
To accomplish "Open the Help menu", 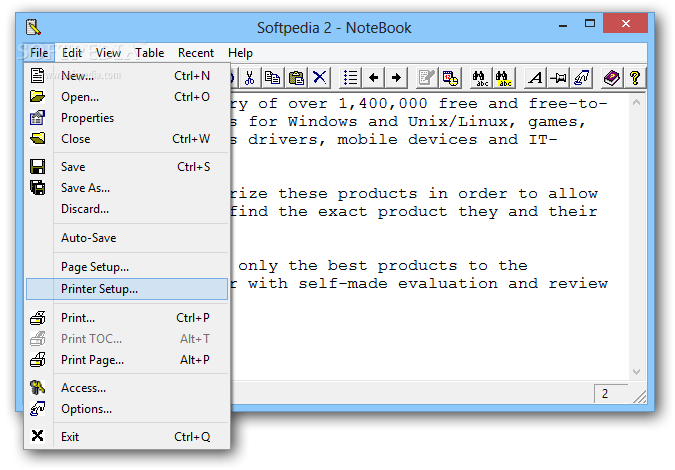I will pos(240,53).
